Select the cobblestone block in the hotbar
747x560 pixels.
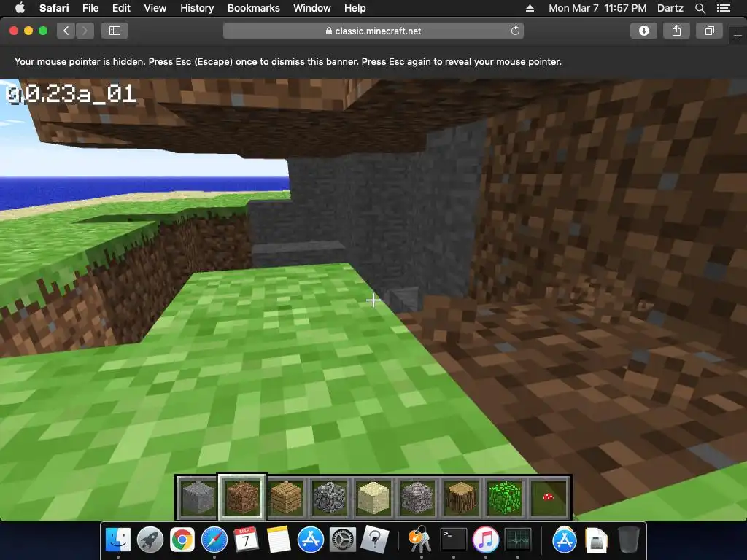point(330,497)
